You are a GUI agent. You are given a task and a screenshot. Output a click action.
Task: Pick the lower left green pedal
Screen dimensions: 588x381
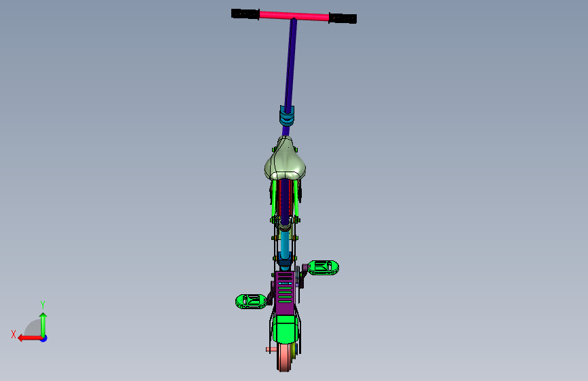click(251, 302)
